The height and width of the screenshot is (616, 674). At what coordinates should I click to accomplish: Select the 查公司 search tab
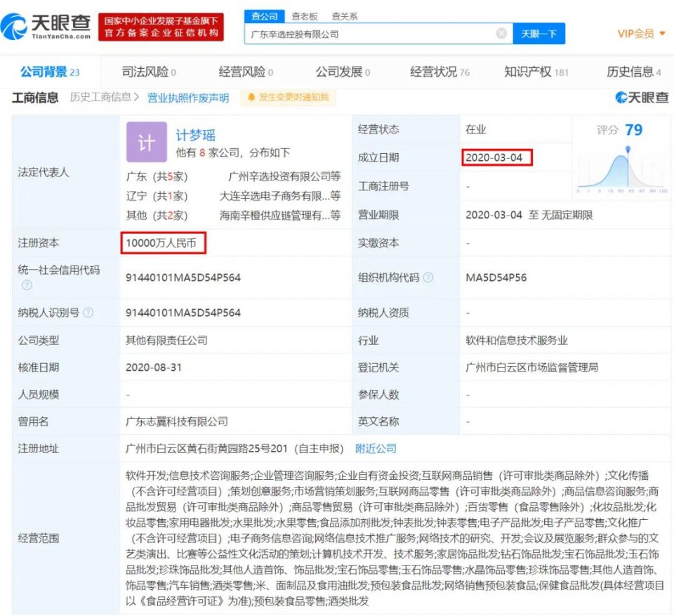tap(265, 16)
